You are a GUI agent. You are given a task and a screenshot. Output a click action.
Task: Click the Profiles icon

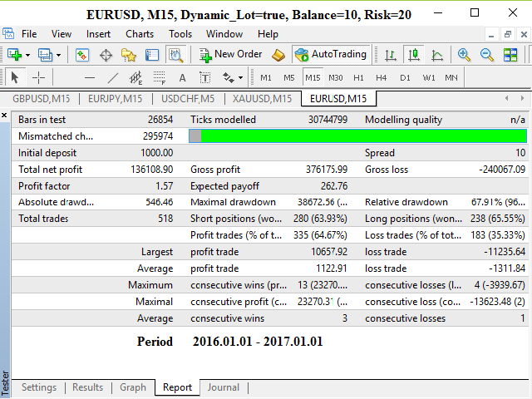45,55
